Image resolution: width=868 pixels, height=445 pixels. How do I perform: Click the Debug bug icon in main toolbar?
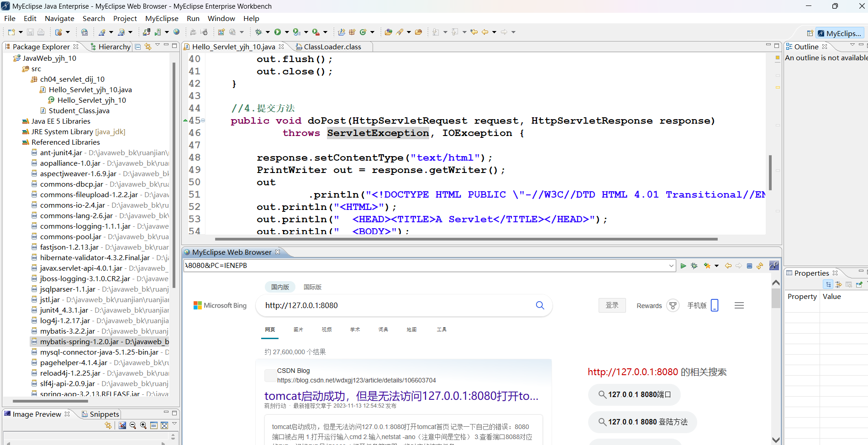(x=258, y=32)
